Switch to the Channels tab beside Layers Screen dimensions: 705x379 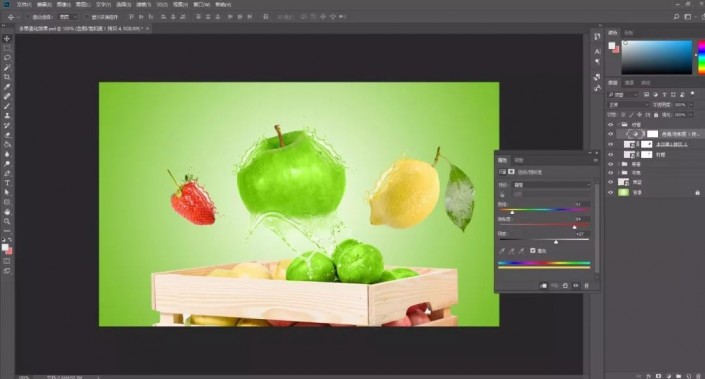pos(629,83)
